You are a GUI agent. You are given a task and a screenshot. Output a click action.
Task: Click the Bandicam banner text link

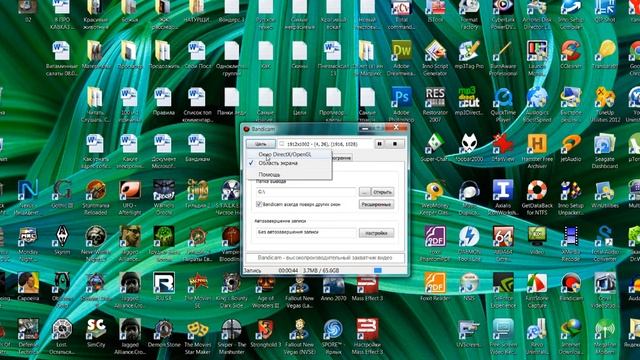(325, 258)
